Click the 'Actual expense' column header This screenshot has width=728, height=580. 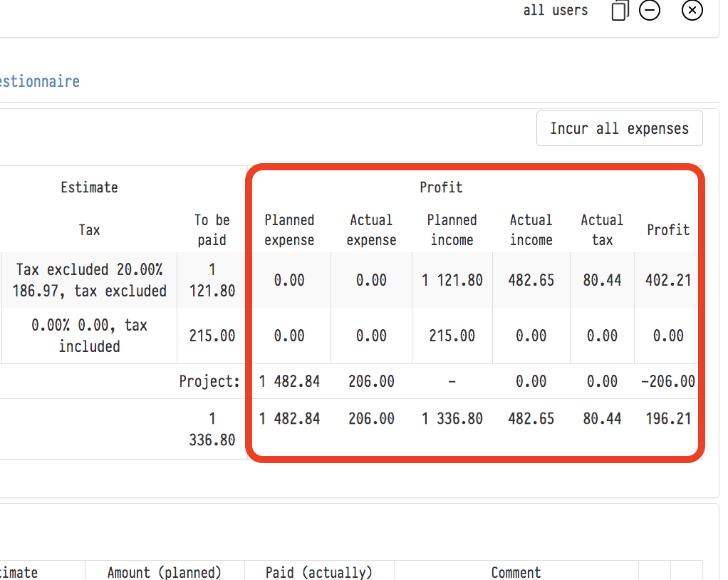point(371,230)
